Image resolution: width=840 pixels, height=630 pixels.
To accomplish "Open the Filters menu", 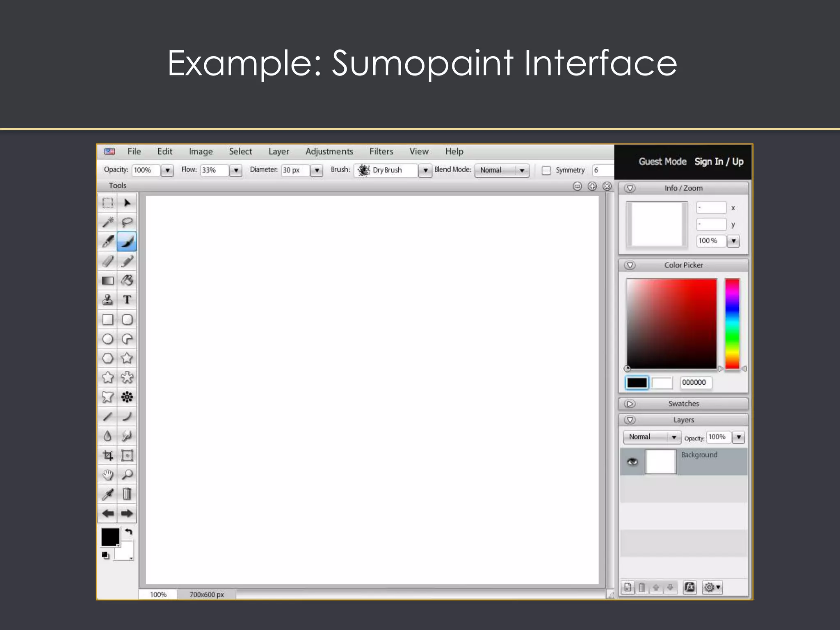I will [x=381, y=151].
